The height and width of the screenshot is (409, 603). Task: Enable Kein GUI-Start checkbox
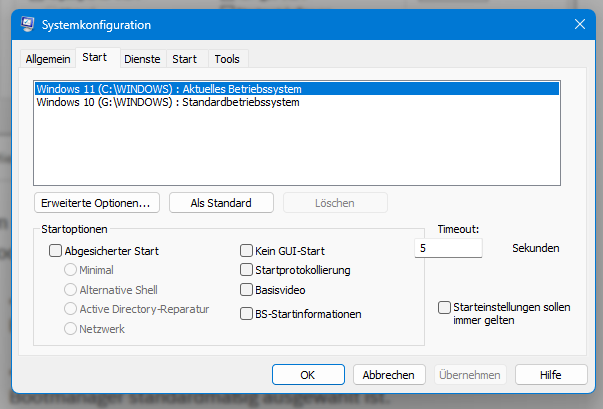coord(247,251)
